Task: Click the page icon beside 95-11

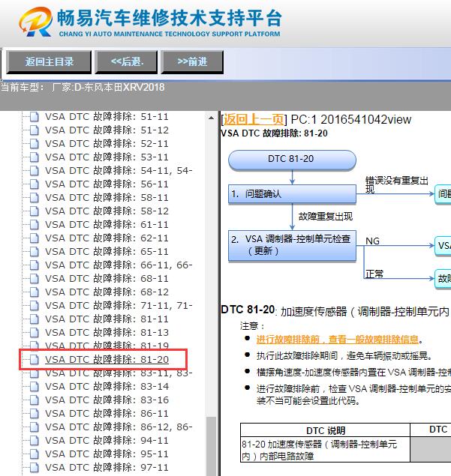Action: [35, 454]
